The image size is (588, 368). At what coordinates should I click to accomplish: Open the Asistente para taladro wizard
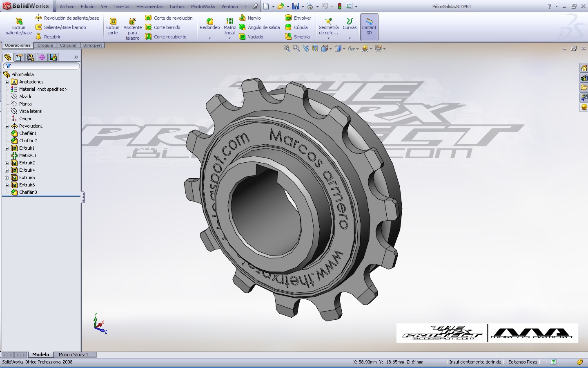click(132, 29)
